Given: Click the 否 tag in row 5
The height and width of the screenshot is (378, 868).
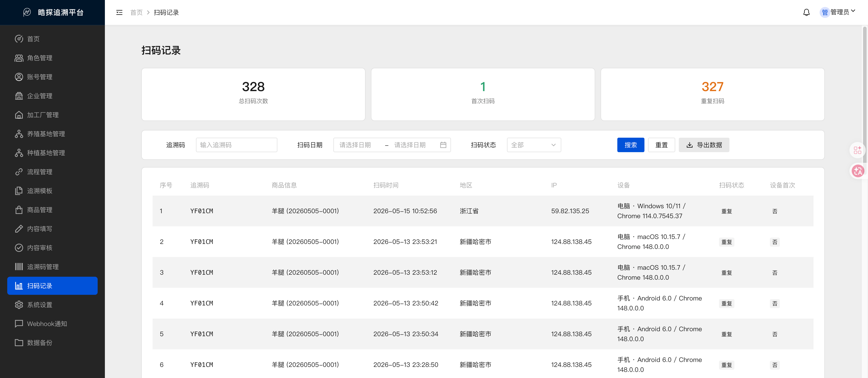Looking at the screenshot, I should tap(775, 334).
